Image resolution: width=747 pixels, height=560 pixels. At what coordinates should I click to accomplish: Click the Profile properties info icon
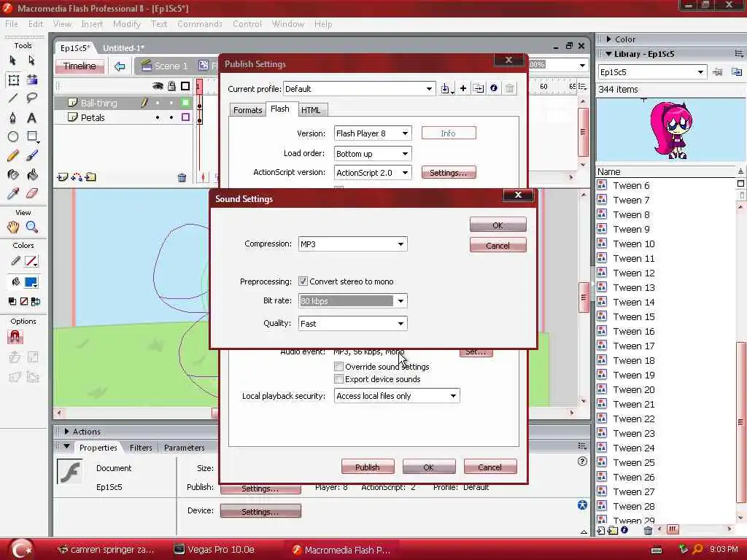494,88
